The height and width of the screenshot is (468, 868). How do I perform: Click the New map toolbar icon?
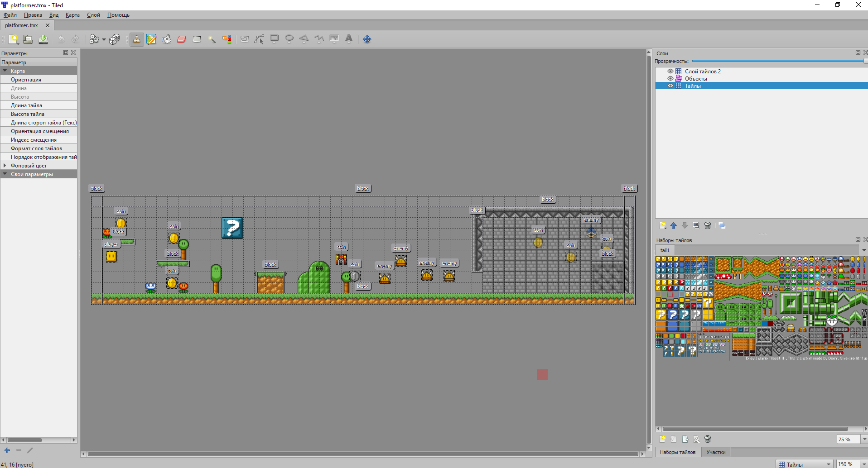point(14,39)
